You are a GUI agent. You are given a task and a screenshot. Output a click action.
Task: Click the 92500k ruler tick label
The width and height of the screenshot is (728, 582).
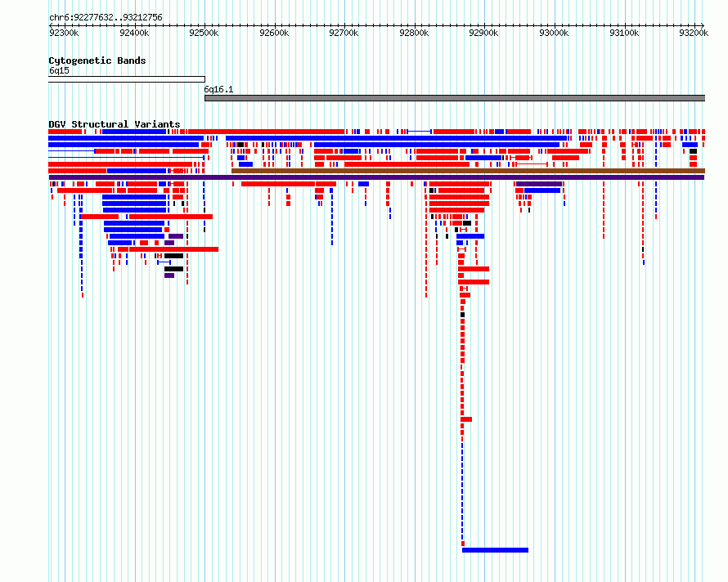(204, 33)
